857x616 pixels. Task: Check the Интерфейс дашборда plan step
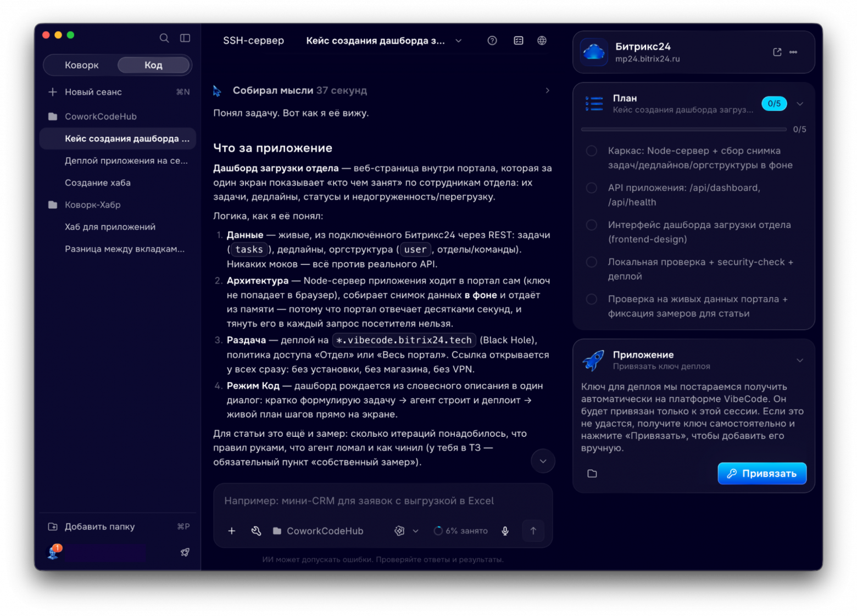[591, 225]
